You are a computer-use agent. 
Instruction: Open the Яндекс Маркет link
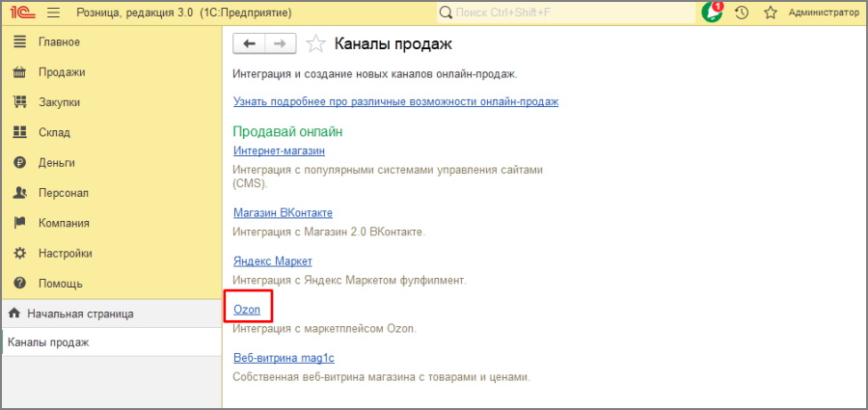tap(273, 261)
